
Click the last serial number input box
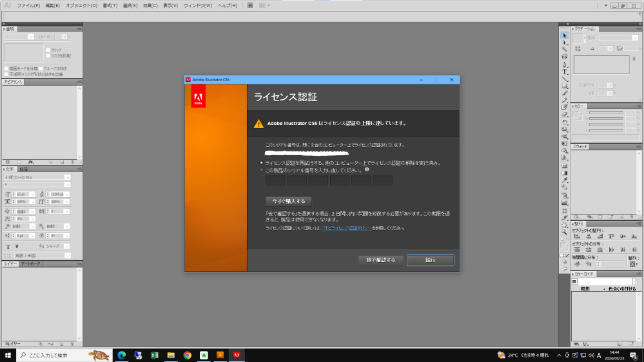point(382,180)
